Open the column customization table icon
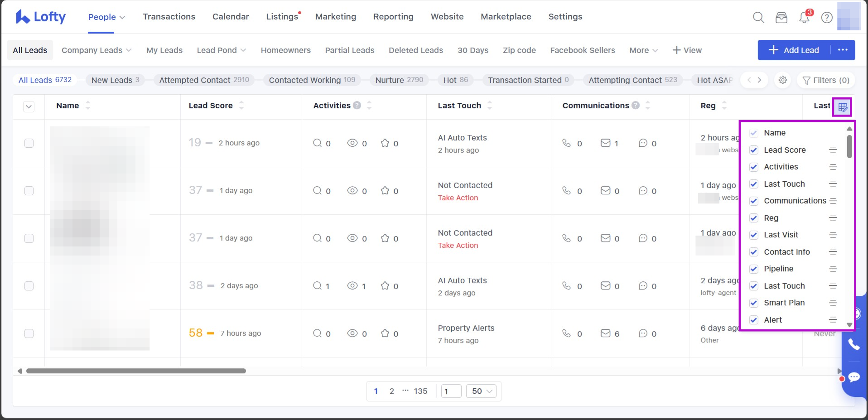 842,107
